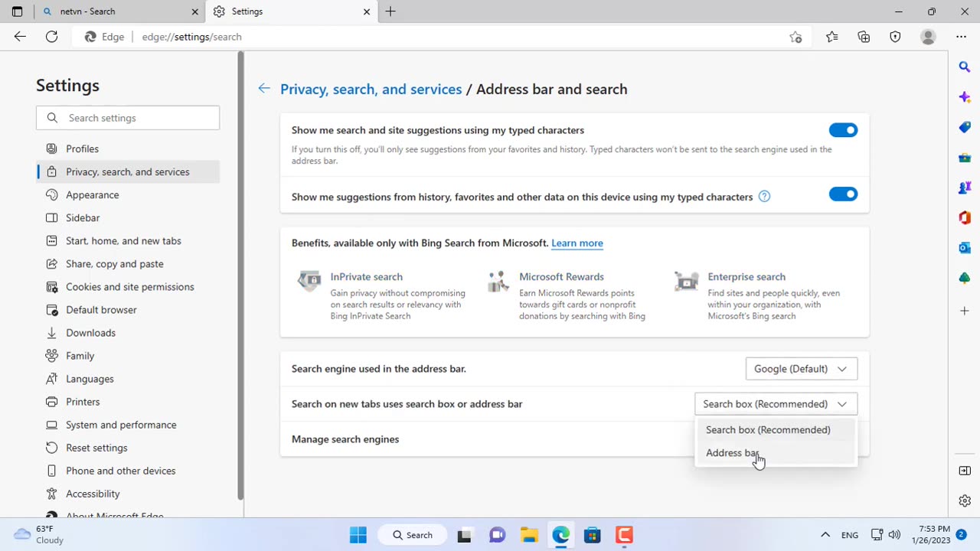
Task: Choose the Address bar option
Action: pos(776,453)
